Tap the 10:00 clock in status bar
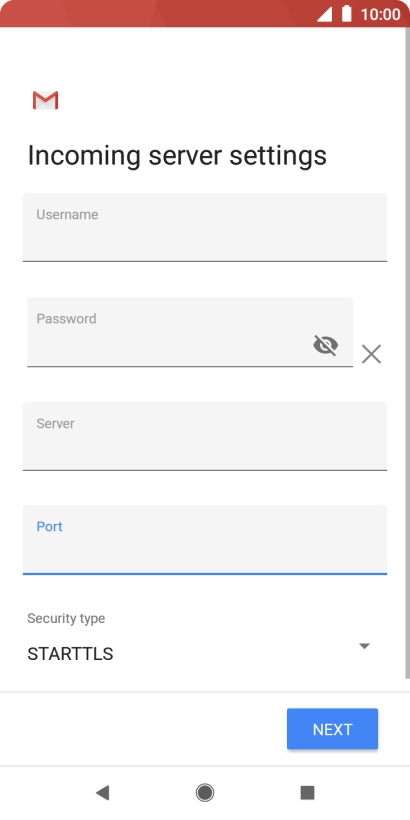The height and width of the screenshot is (820, 410). pyautogui.click(x=380, y=14)
